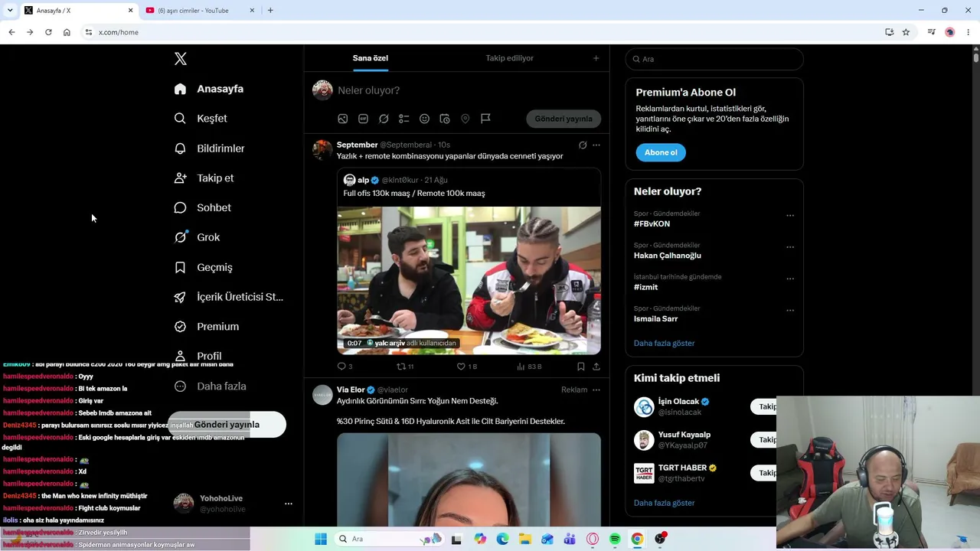Go to Anasayfa in the sidebar

[x=208, y=89]
